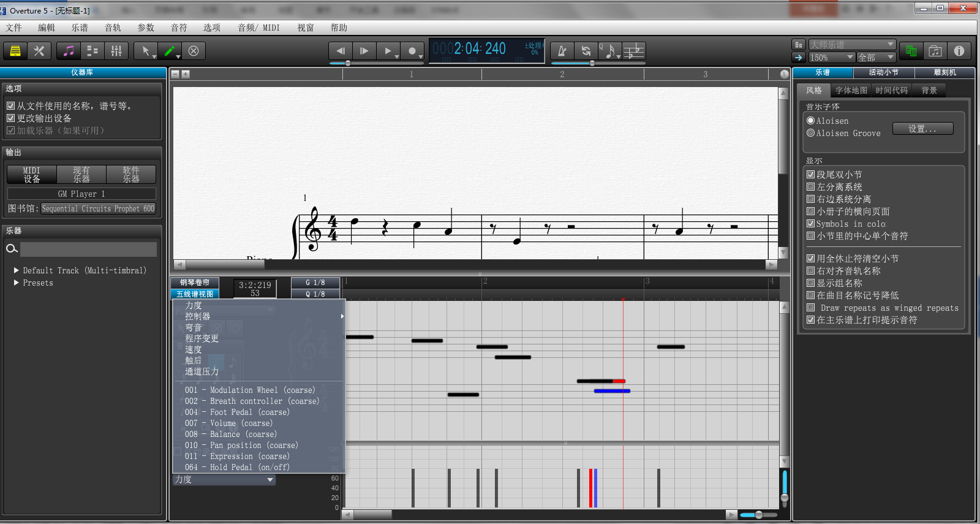Toggle 段尾双小节 checkbox
Screen dimensions: 980x524
[810, 175]
